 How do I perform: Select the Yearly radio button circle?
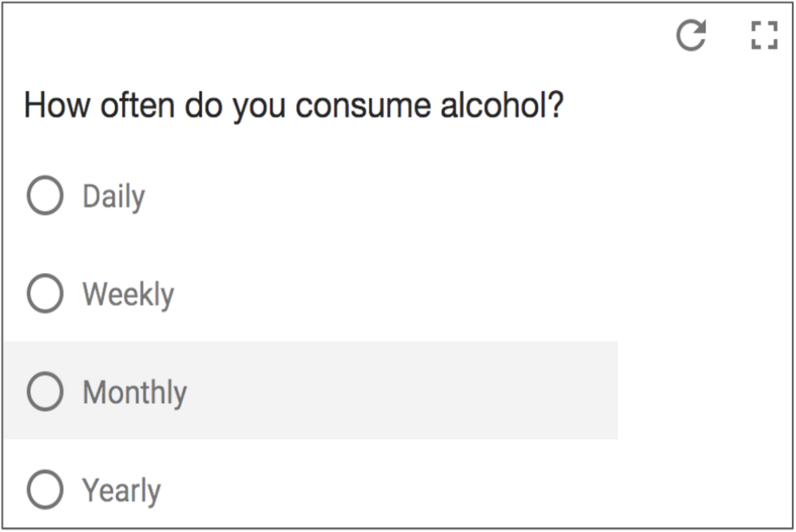(x=46, y=490)
